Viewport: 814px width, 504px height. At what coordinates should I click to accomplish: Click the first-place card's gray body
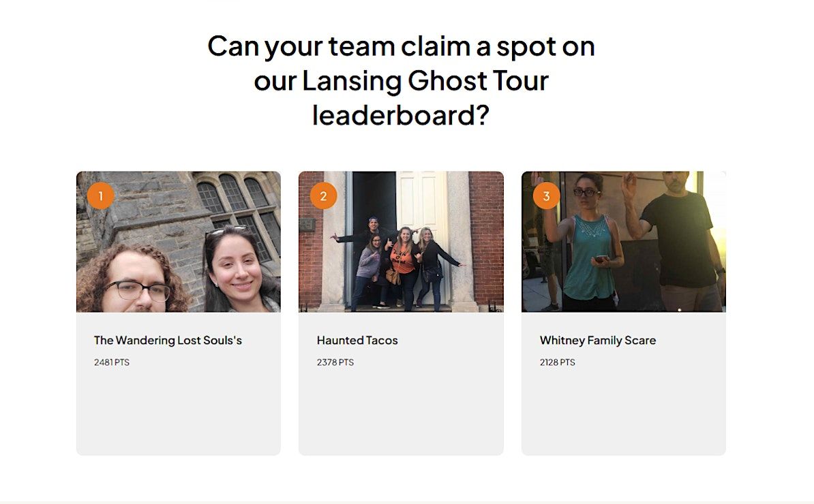pyautogui.click(x=179, y=383)
